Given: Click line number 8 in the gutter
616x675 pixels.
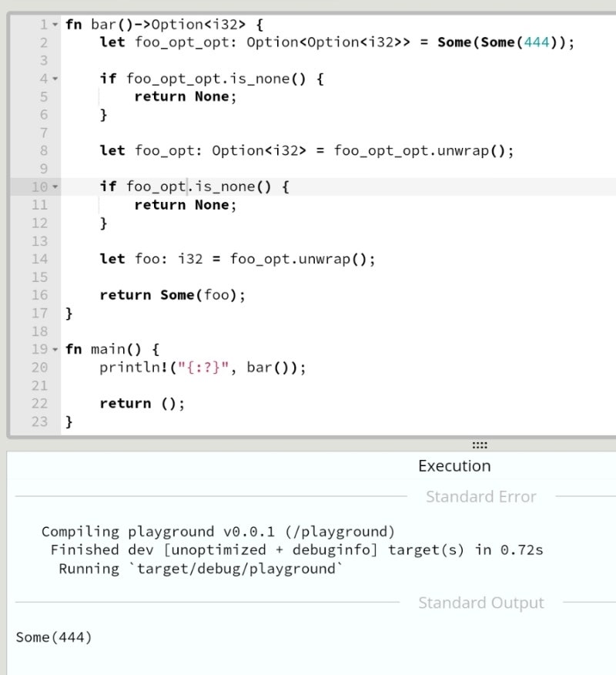Looking at the screenshot, I should (x=43, y=151).
